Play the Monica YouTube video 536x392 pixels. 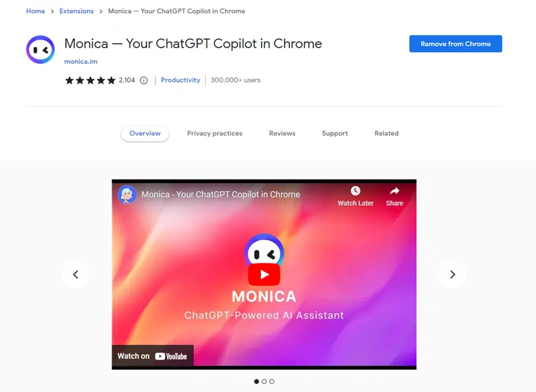click(264, 274)
